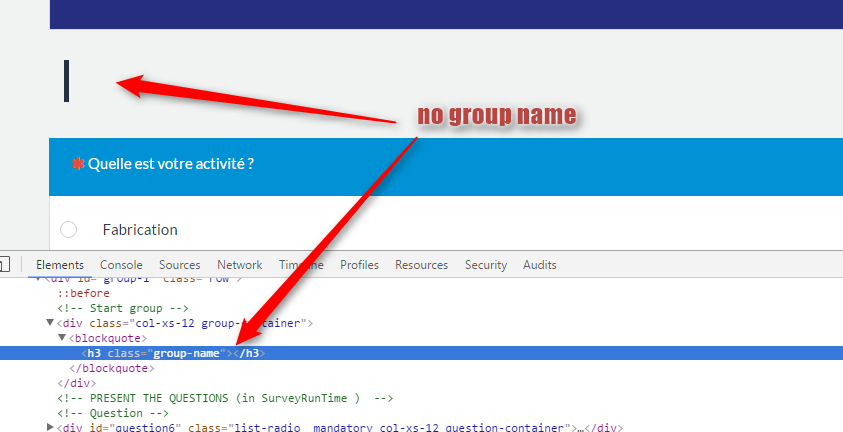The width and height of the screenshot is (843, 432).
Task: Click the 'Quelle est votre activité ?' heading
Action: [170, 164]
